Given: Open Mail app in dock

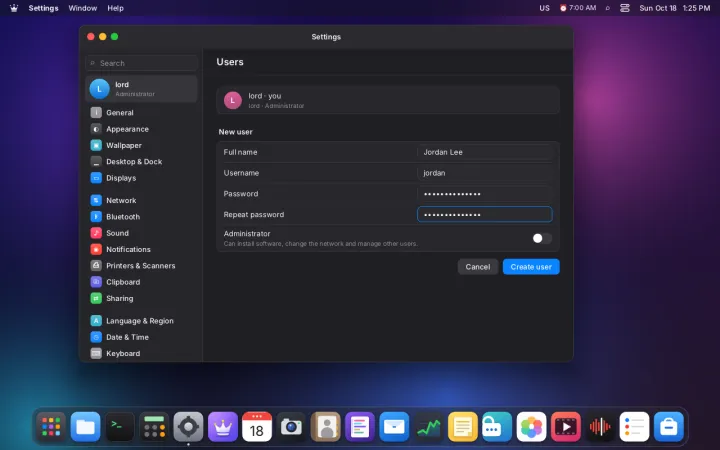Looking at the screenshot, I should click(394, 427).
